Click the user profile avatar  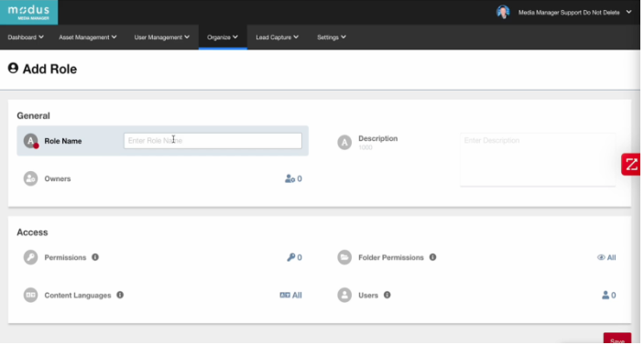pyautogui.click(x=503, y=12)
